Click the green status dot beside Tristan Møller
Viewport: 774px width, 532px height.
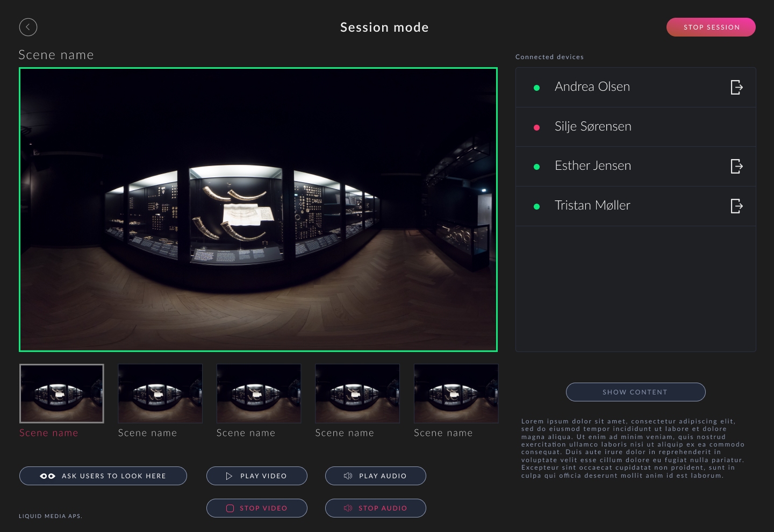[536, 206]
